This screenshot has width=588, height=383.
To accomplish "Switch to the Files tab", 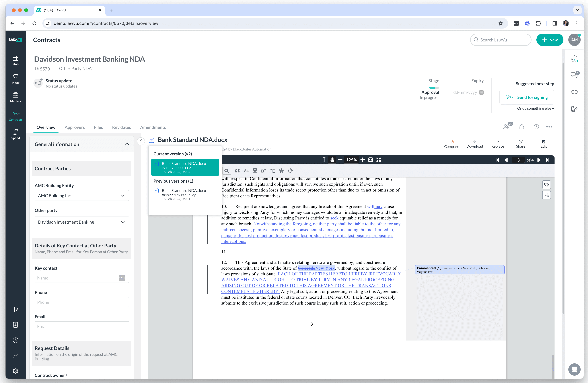I will [x=98, y=127].
